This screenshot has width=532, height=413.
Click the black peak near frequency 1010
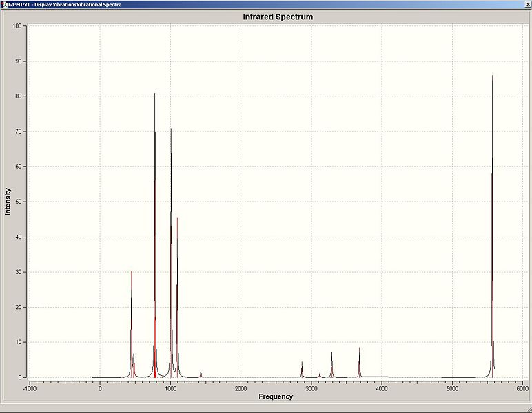171,253
